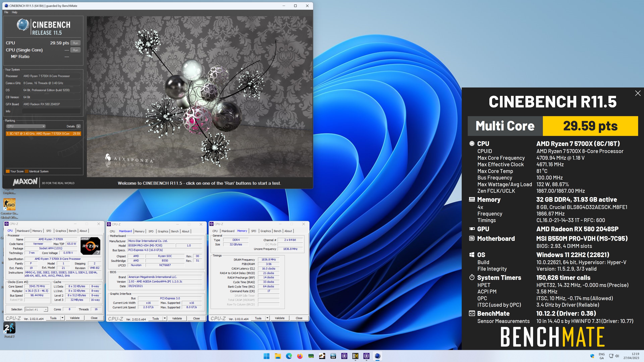Screen dimensions: 644x362
Task: Click the Multiplier value x 36.0
Action: pyautogui.click(x=37, y=291)
